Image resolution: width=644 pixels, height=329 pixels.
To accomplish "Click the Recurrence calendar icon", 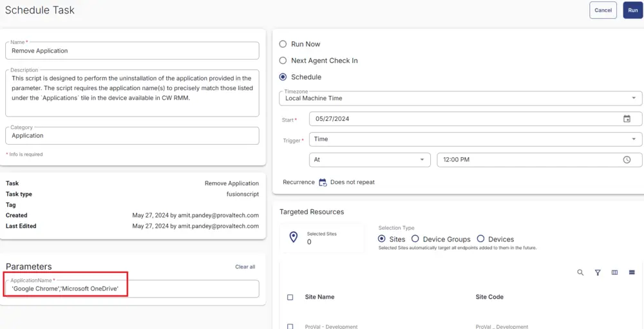I will click(323, 182).
